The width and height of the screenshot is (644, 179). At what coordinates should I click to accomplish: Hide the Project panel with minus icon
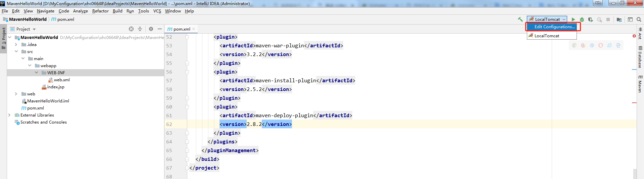point(160,29)
